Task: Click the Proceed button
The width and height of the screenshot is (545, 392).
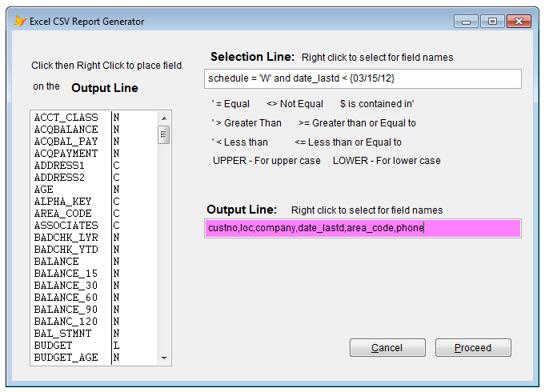Action: coord(473,347)
